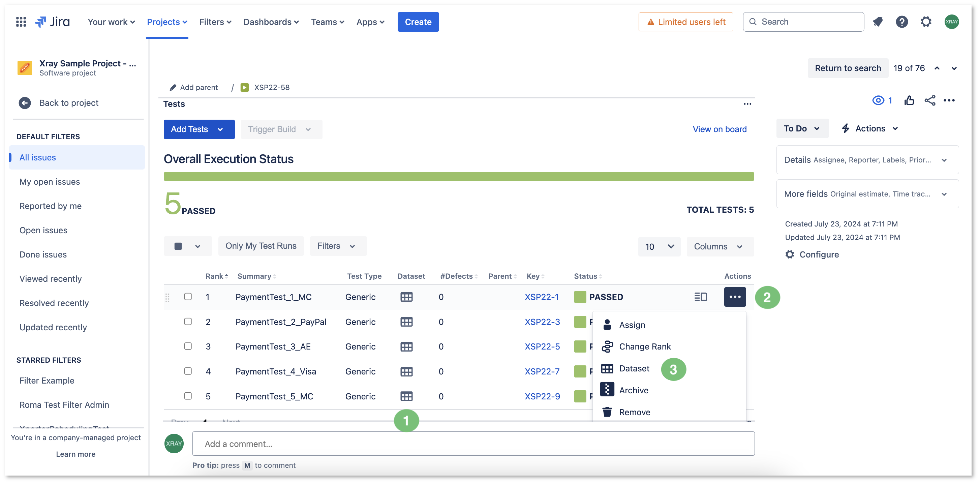Open Tests panel ellipsis menu

[747, 104]
